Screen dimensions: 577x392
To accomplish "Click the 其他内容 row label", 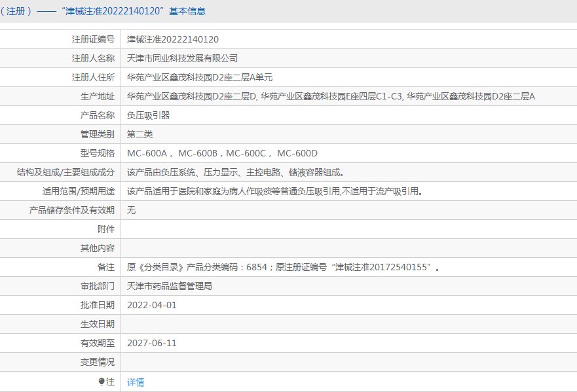I will 98,249.
